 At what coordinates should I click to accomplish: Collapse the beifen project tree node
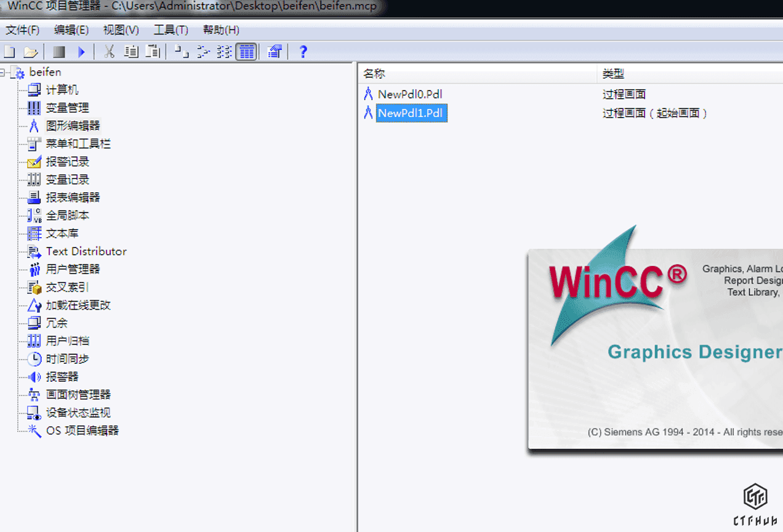tap(3, 73)
